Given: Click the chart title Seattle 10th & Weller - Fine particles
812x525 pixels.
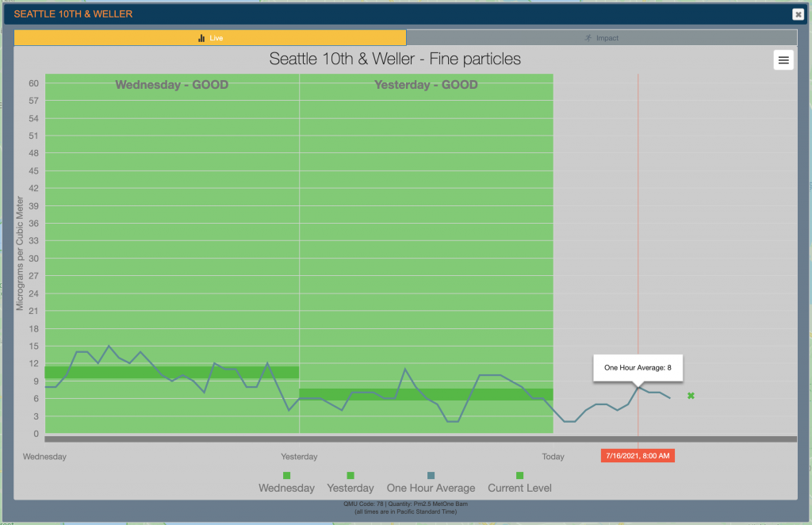Looking at the screenshot, I should tap(395, 59).
